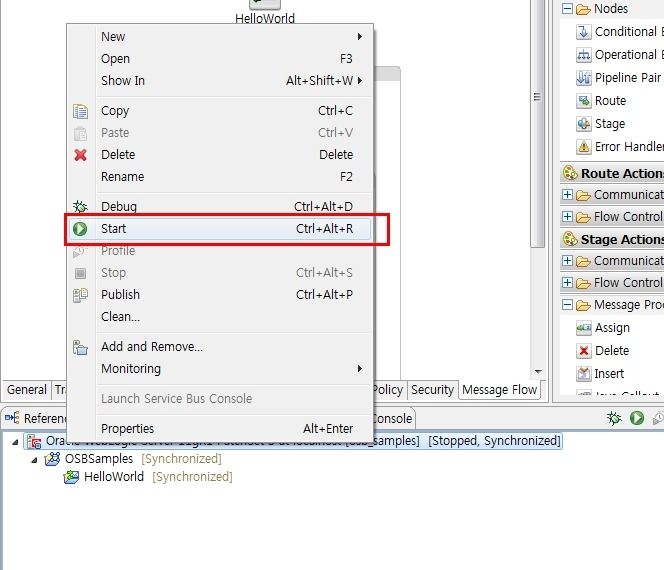Select the HelloWorld node in the message flow
Viewport: 664px width, 570px height.
tap(265, 11)
